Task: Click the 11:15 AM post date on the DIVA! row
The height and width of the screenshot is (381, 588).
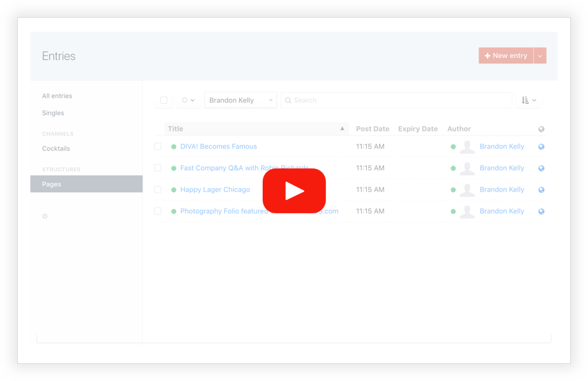Action: tap(370, 147)
